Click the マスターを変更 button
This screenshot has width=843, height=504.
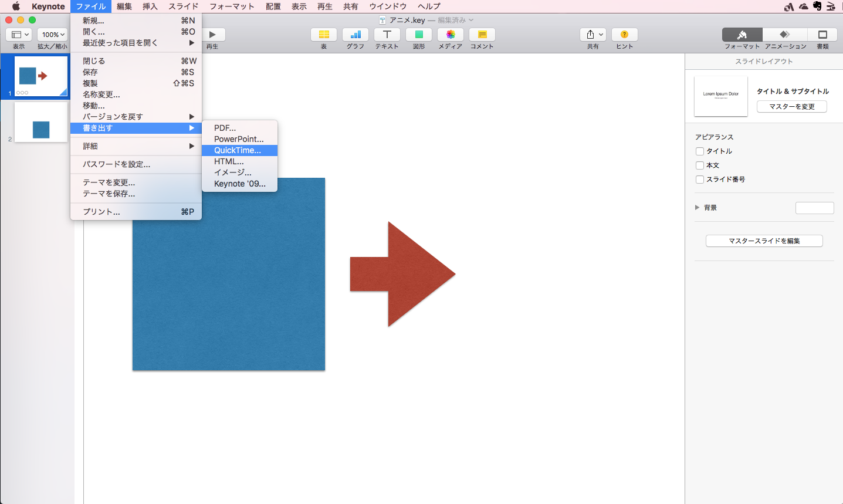pyautogui.click(x=791, y=107)
